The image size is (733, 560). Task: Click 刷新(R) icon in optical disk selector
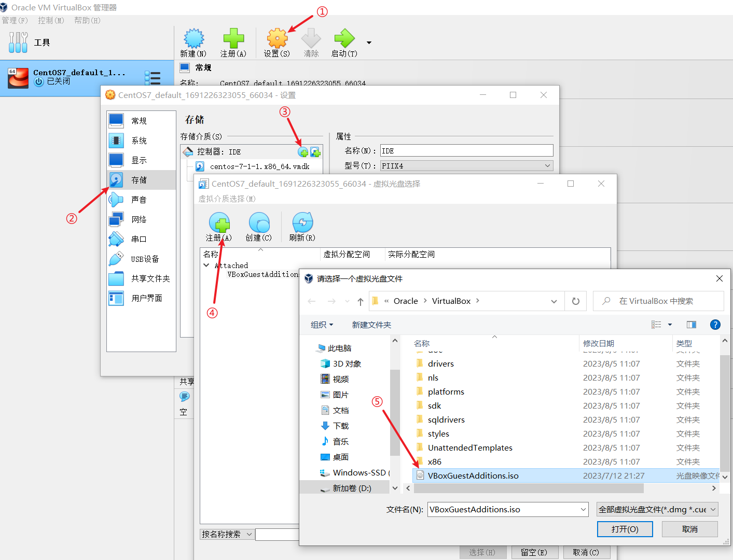(302, 227)
